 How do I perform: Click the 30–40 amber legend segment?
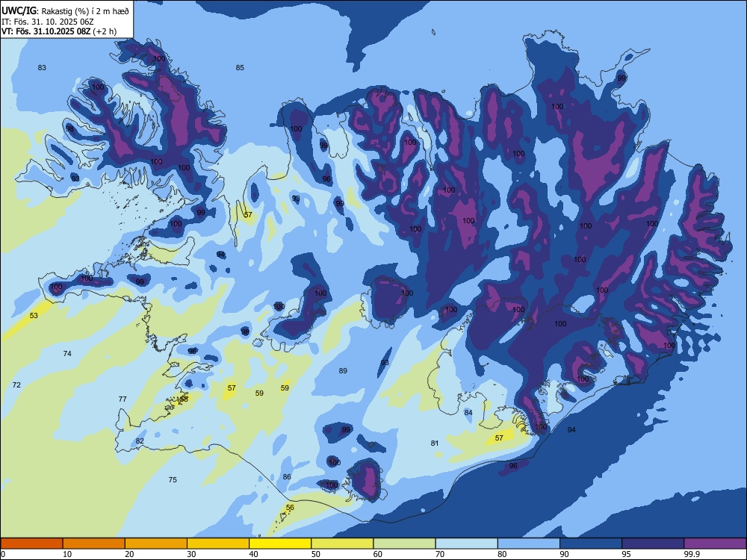[x=217, y=544]
